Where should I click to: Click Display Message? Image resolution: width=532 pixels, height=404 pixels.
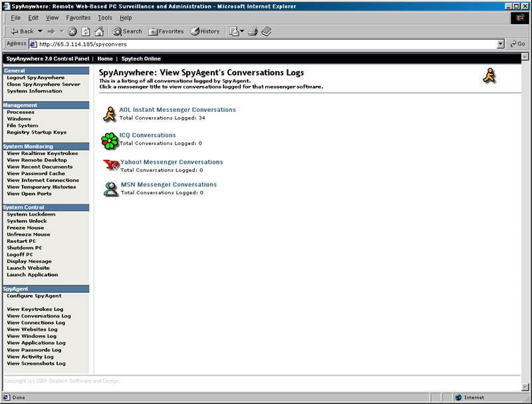(x=29, y=262)
